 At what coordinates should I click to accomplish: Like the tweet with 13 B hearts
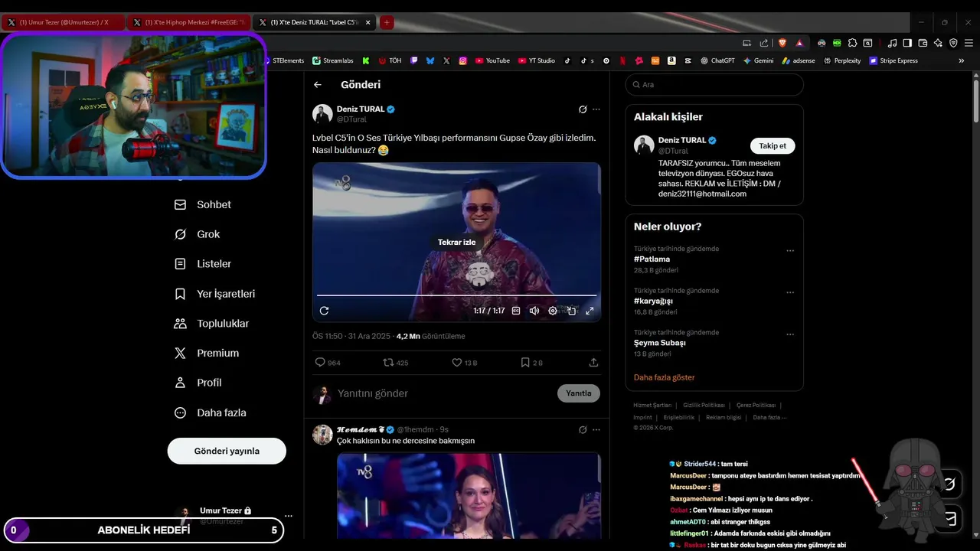(464, 363)
